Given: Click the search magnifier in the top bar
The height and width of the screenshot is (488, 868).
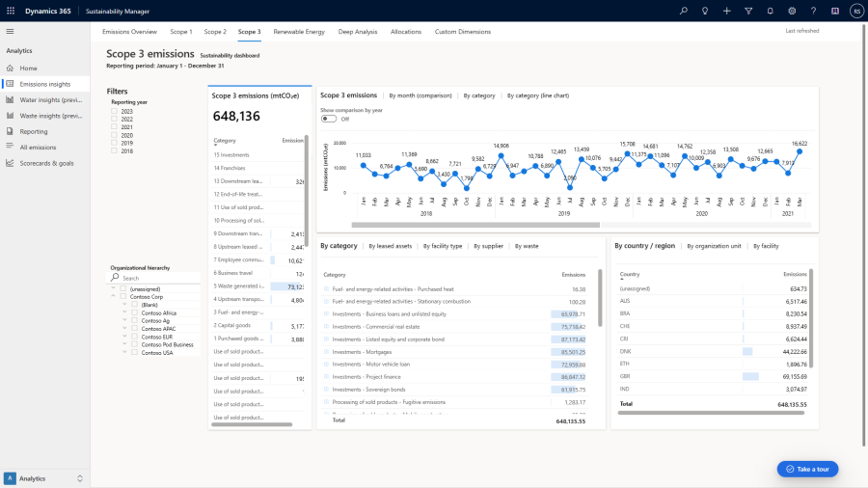Looking at the screenshot, I should click(684, 11).
